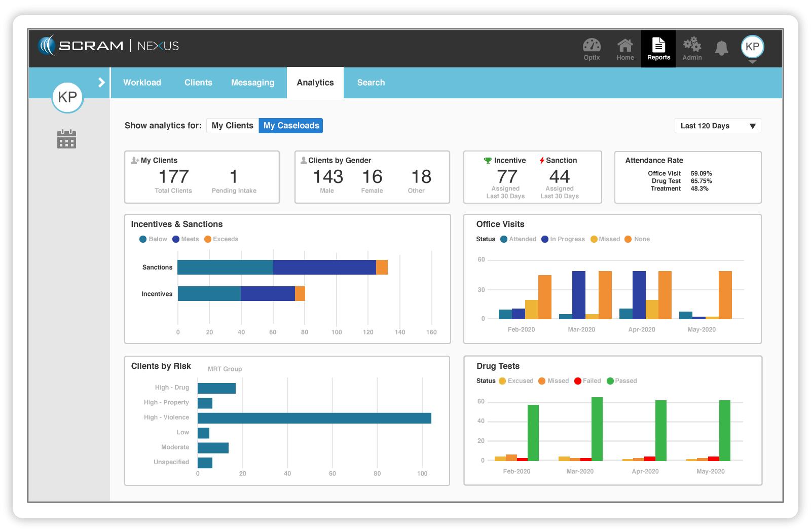Click the Unspecified risk bar

click(x=205, y=463)
